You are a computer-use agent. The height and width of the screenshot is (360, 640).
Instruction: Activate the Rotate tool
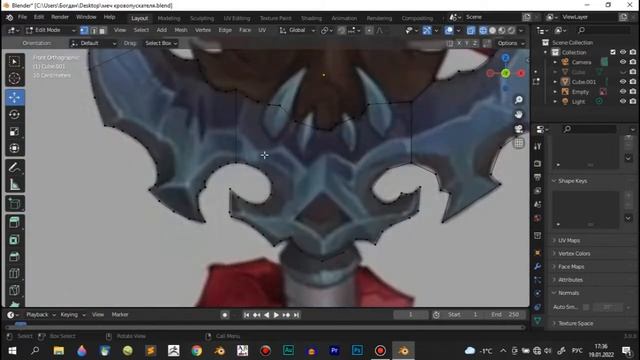pos(14,115)
